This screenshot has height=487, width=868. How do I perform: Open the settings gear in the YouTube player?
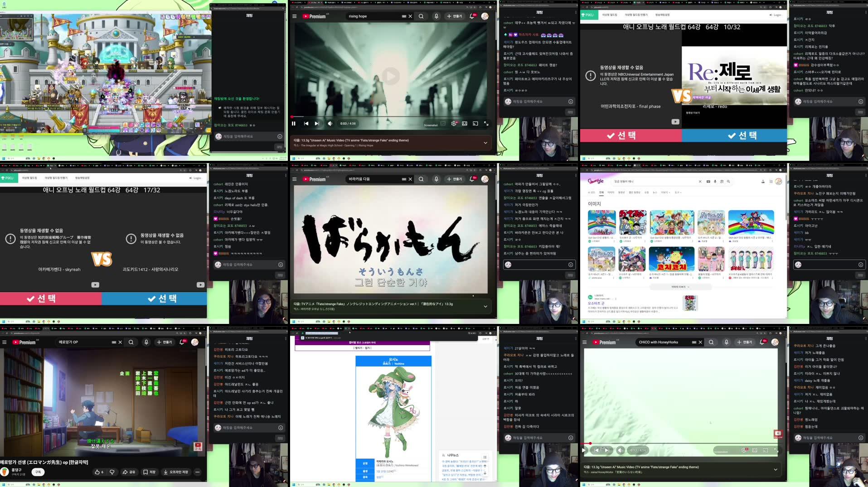coord(454,123)
